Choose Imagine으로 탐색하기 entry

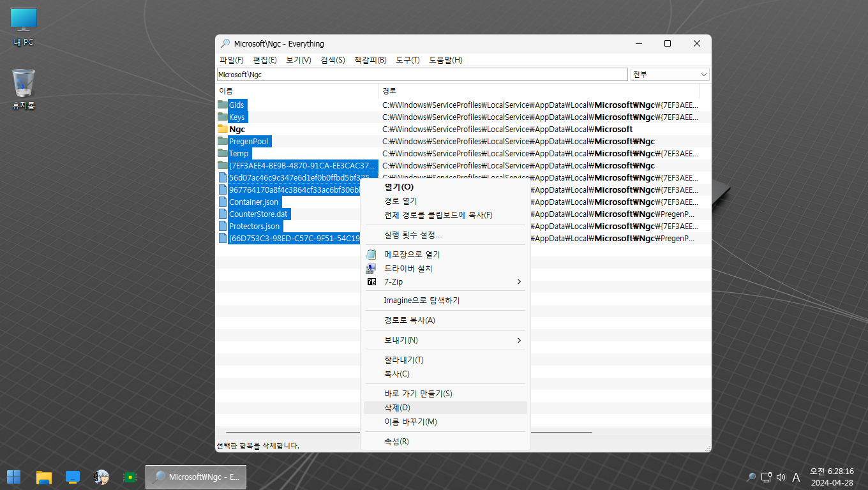coord(445,301)
